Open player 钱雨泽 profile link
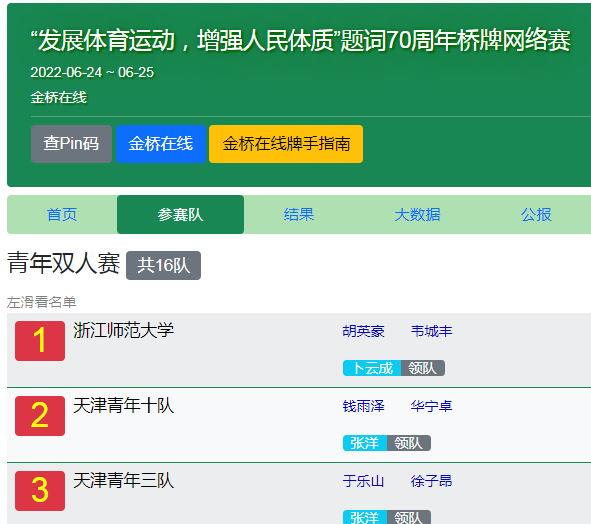 pos(363,406)
